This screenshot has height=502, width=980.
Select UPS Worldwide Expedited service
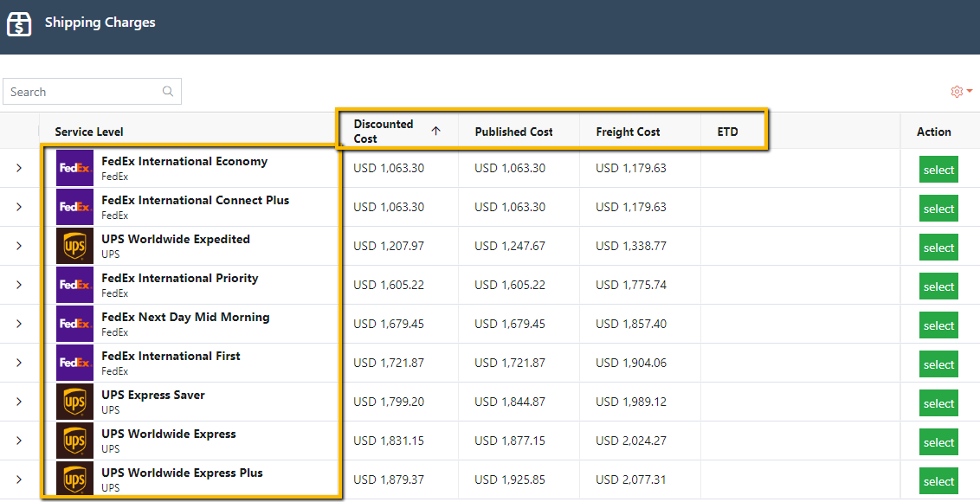pyautogui.click(x=938, y=248)
